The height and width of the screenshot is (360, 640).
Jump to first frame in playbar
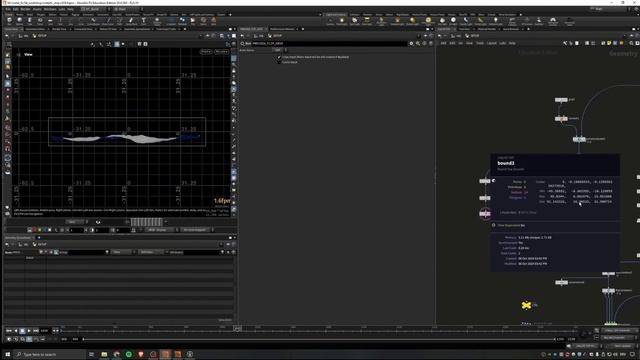click(9, 331)
